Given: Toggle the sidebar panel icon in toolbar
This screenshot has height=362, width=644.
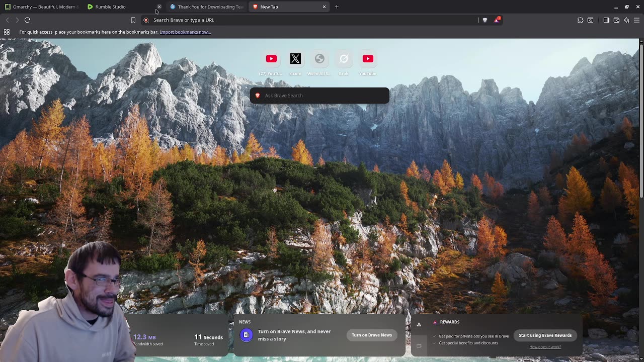Looking at the screenshot, I should tap(606, 20).
